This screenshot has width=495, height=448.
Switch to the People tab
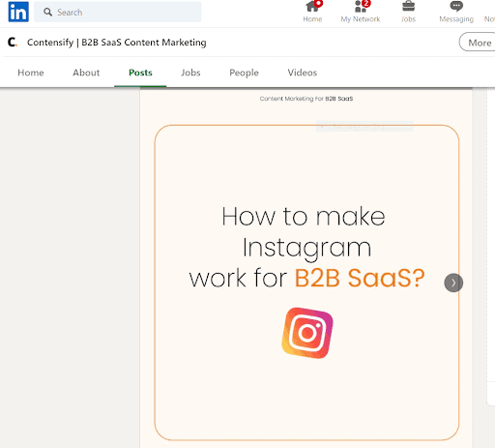coord(244,73)
